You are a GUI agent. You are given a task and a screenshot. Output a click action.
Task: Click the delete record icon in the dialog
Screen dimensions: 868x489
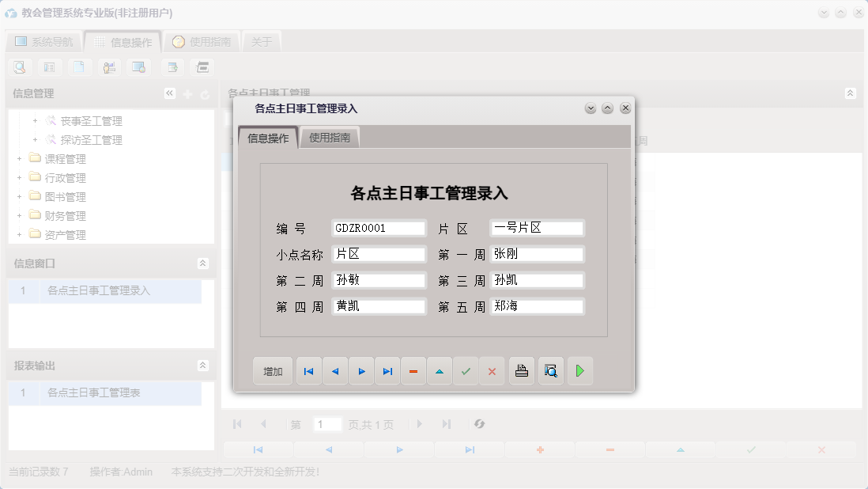[x=413, y=370]
